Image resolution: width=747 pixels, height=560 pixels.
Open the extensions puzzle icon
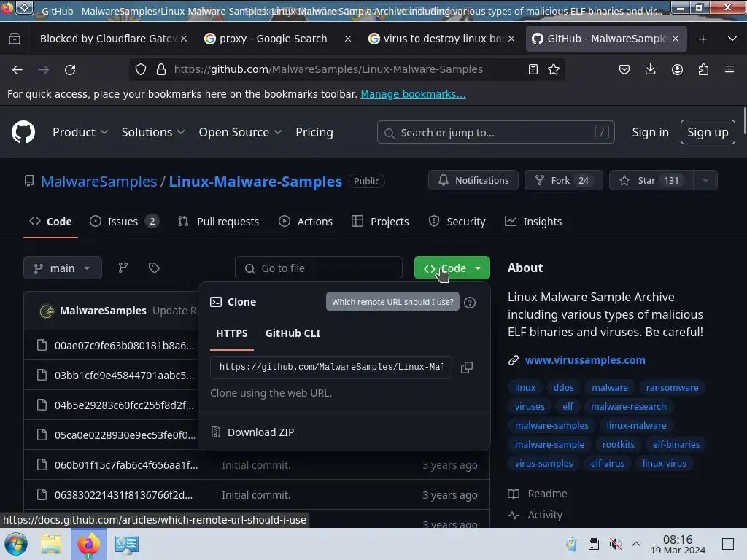[x=703, y=69]
